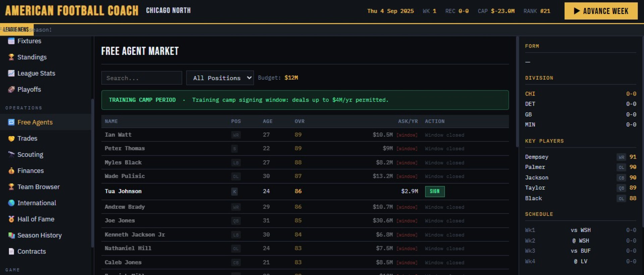This screenshot has height=275, width=644.
Task: Click the Hall of Fame medal icon
Action: click(11, 219)
